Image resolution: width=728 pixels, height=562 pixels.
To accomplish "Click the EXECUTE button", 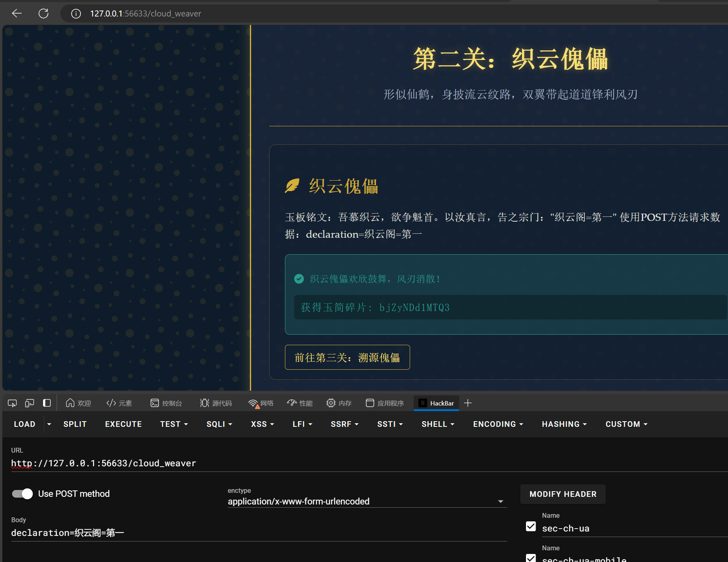I will pos(123,424).
